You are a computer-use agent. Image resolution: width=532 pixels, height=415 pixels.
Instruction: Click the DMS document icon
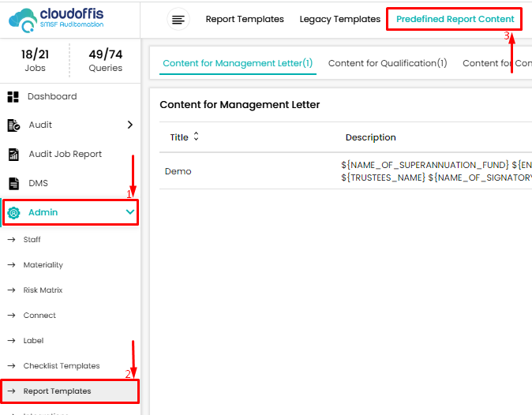tap(13, 183)
